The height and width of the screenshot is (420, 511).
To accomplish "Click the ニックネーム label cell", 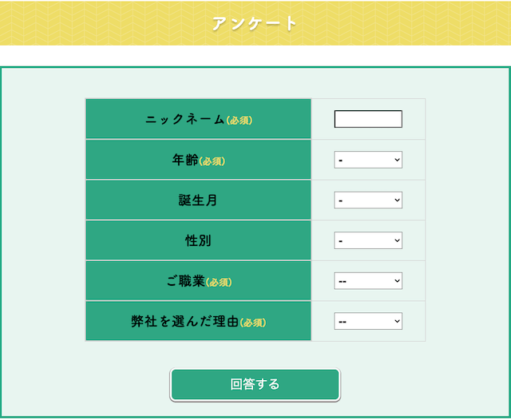I will pyautogui.click(x=198, y=119).
